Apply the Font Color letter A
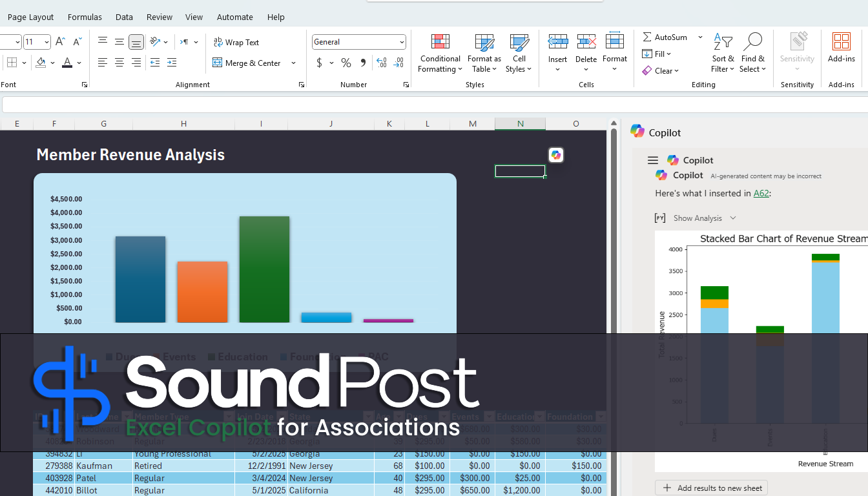Image resolution: width=868 pixels, height=496 pixels. click(x=67, y=63)
